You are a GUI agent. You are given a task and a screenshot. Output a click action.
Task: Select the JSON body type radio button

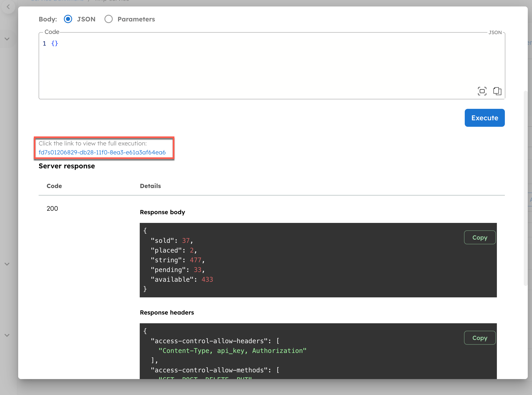[x=68, y=19]
